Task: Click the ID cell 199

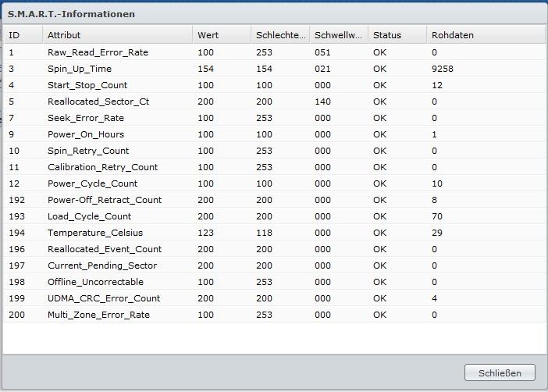Action: 16,298
